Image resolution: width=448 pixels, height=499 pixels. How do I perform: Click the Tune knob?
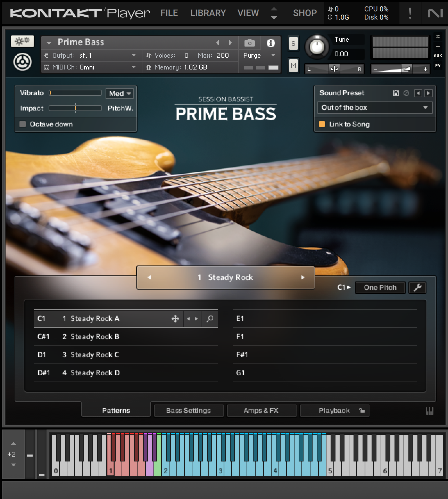[x=317, y=47]
